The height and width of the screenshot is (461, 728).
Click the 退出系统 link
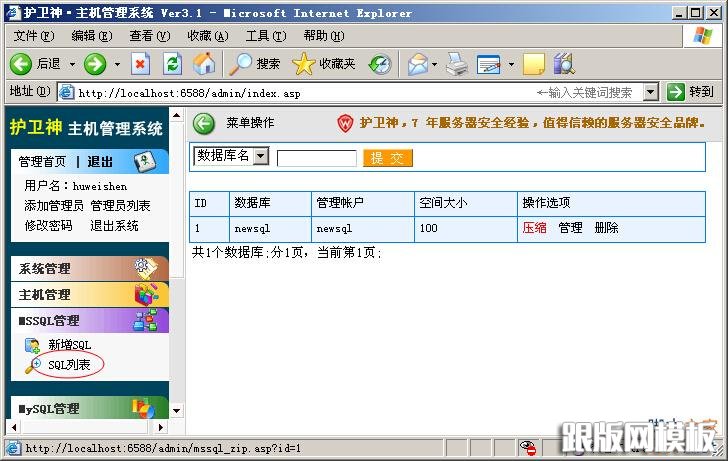114,226
